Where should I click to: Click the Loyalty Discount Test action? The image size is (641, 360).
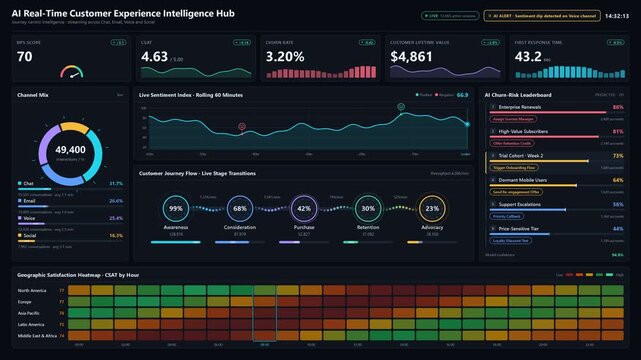pos(511,241)
